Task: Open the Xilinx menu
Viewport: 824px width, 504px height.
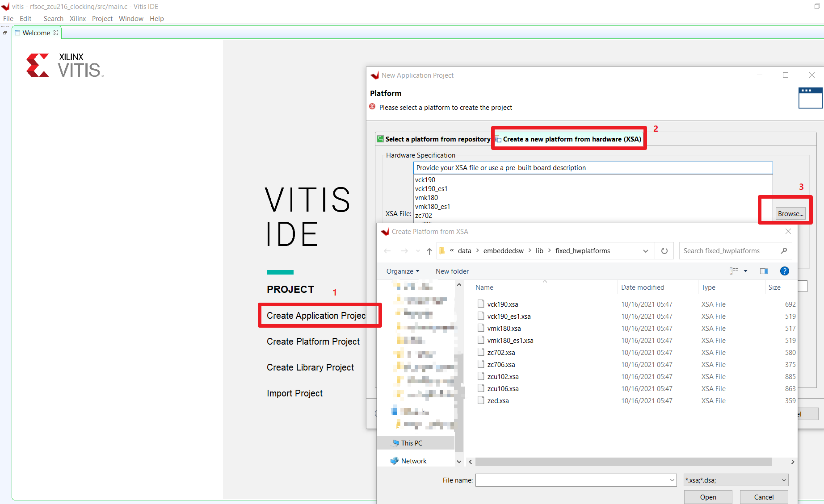Action: click(x=78, y=18)
